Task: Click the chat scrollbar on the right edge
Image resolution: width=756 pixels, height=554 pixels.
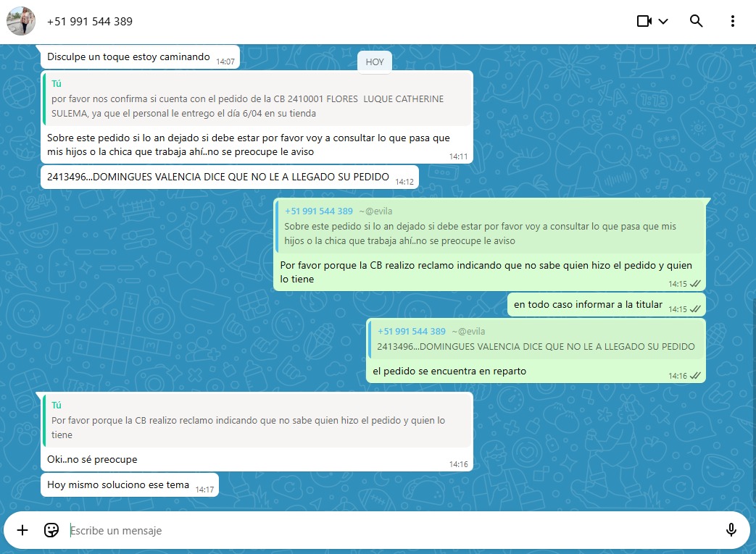Action: (x=752, y=290)
